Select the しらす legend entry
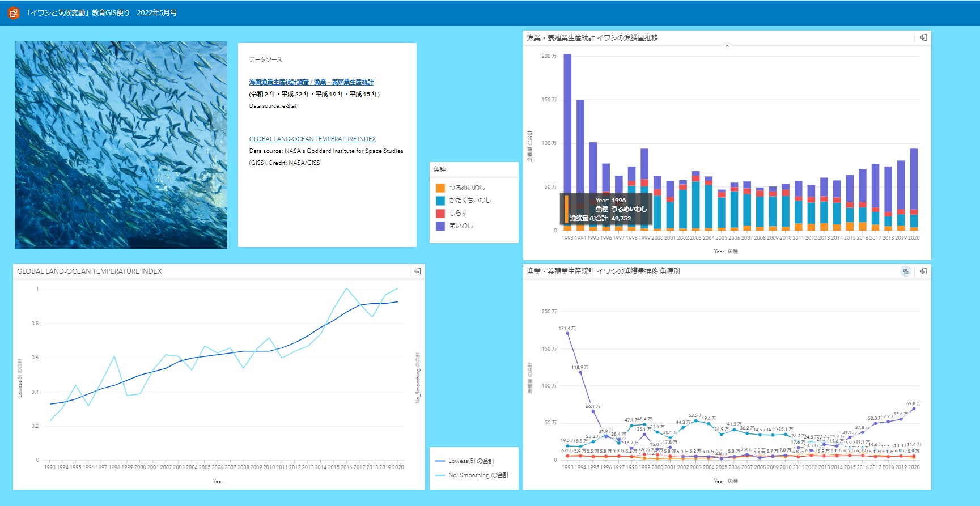The height and width of the screenshot is (506, 980). (x=458, y=213)
